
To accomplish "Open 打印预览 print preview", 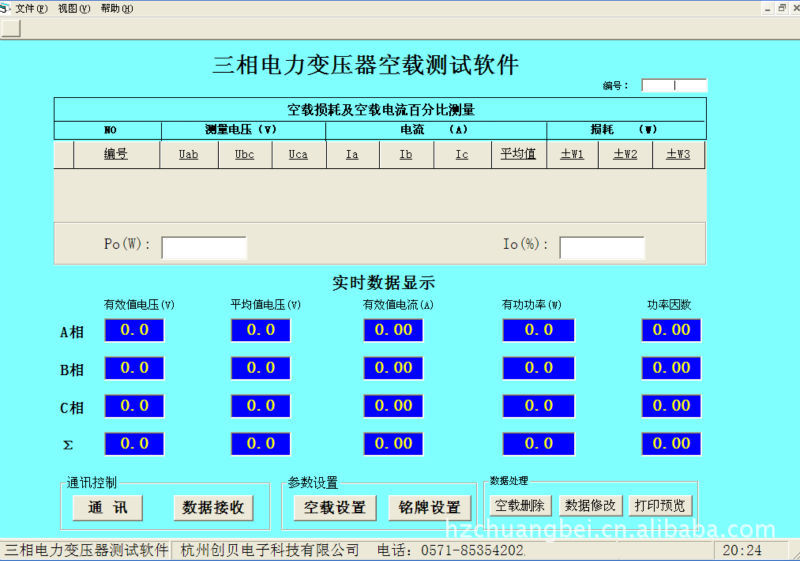I will (661, 506).
